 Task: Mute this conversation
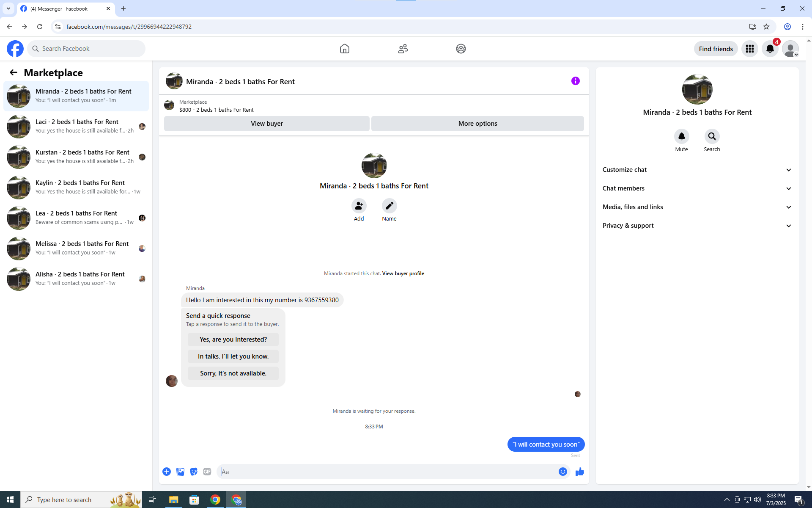coord(681,136)
